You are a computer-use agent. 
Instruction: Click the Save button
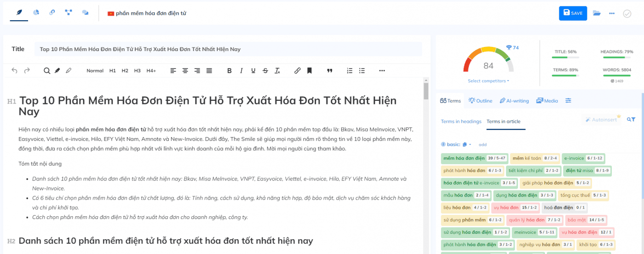[573, 13]
